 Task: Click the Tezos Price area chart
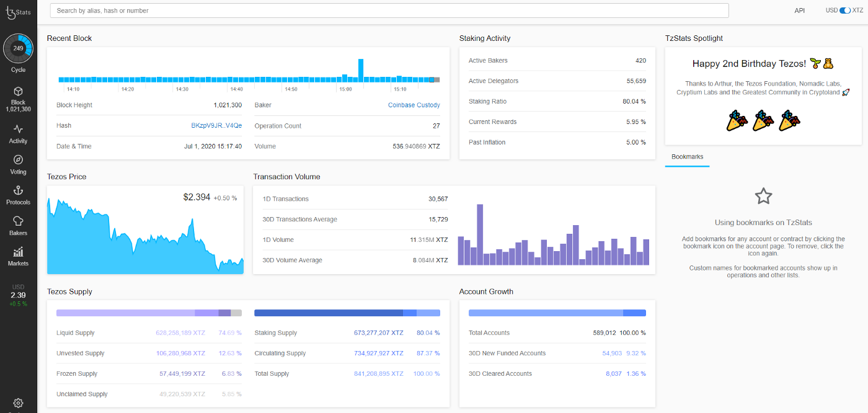(x=145, y=236)
